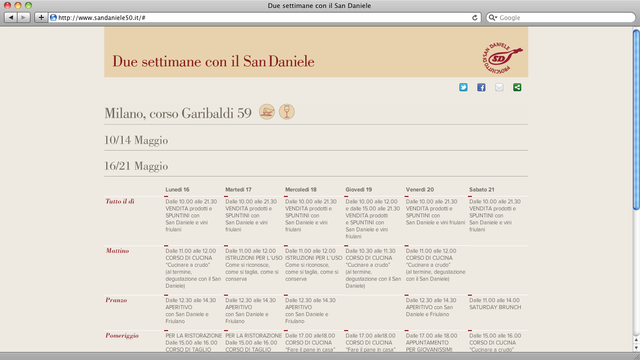Collapse the 16/21 Maggio section

click(x=136, y=166)
